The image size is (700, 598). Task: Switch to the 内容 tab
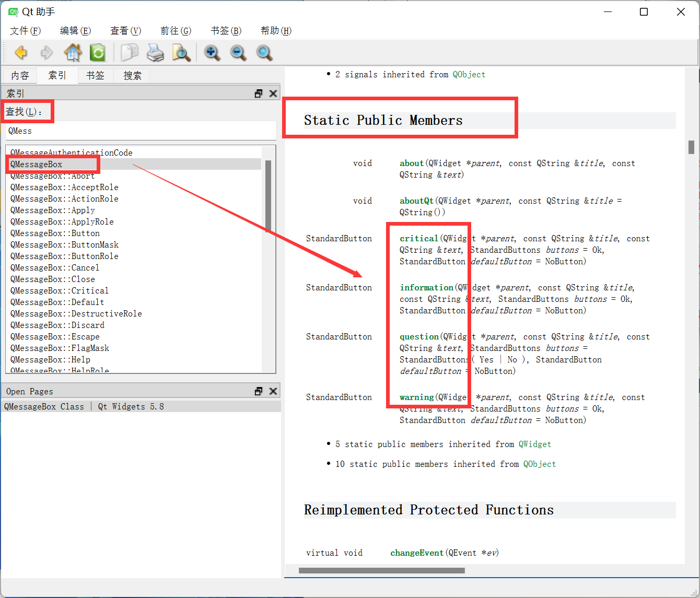(x=20, y=76)
